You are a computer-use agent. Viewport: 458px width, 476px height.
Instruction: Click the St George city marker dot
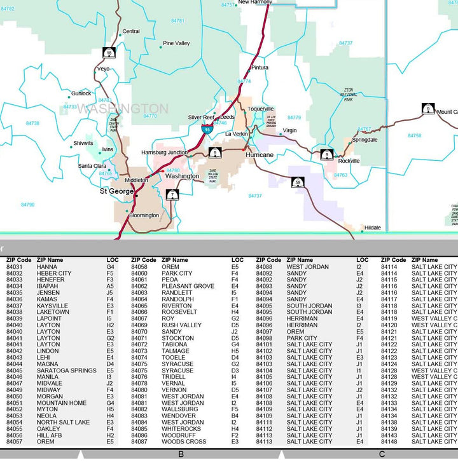coord(137,196)
